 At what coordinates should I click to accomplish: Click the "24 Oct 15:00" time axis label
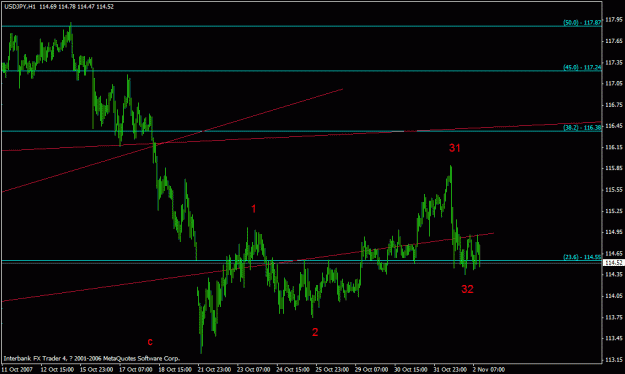pyautogui.click(x=293, y=370)
